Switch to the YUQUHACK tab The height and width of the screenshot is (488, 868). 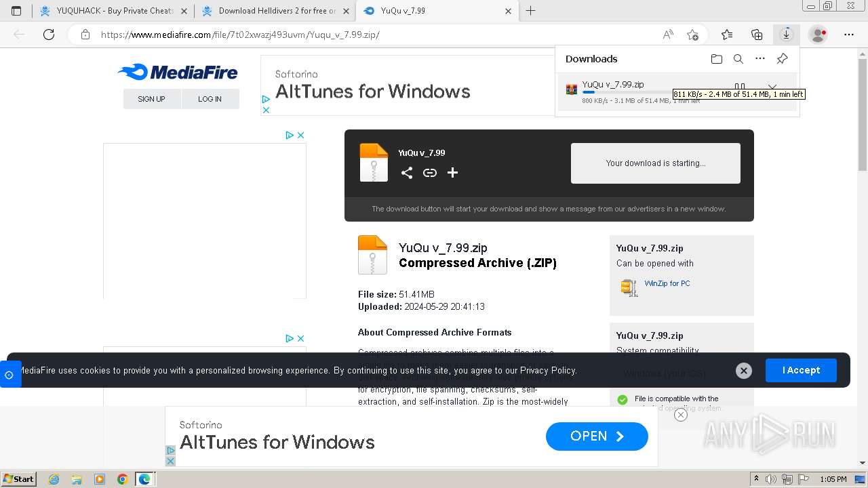113,11
